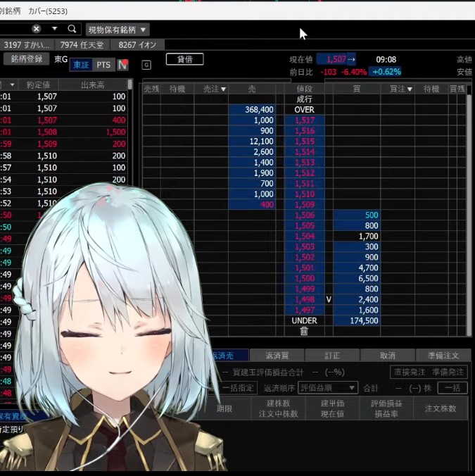
Task: Click the 1,509 trade with volume 200
Action: point(63,144)
